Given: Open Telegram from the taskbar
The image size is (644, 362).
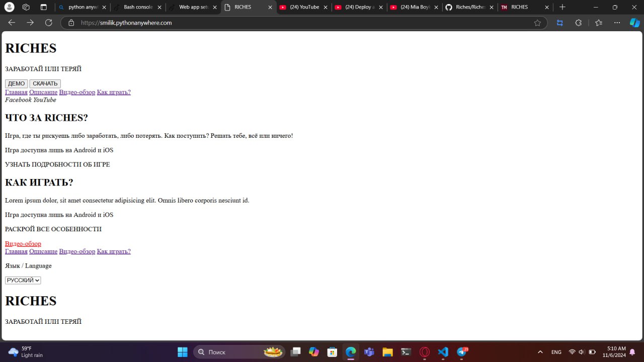Looking at the screenshot, I should pos(462,352).
